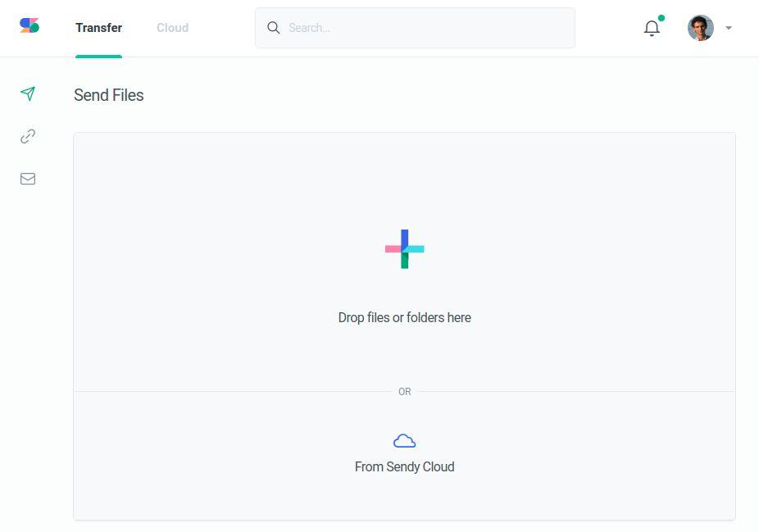Click the Sendy logo in the header
Viewport: 759px width, 532px height.
[30, 25]
